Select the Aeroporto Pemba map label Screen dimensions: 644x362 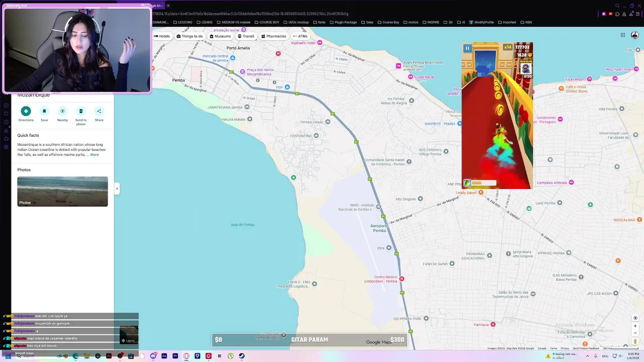pyautogui.click(x=380, y=228)
